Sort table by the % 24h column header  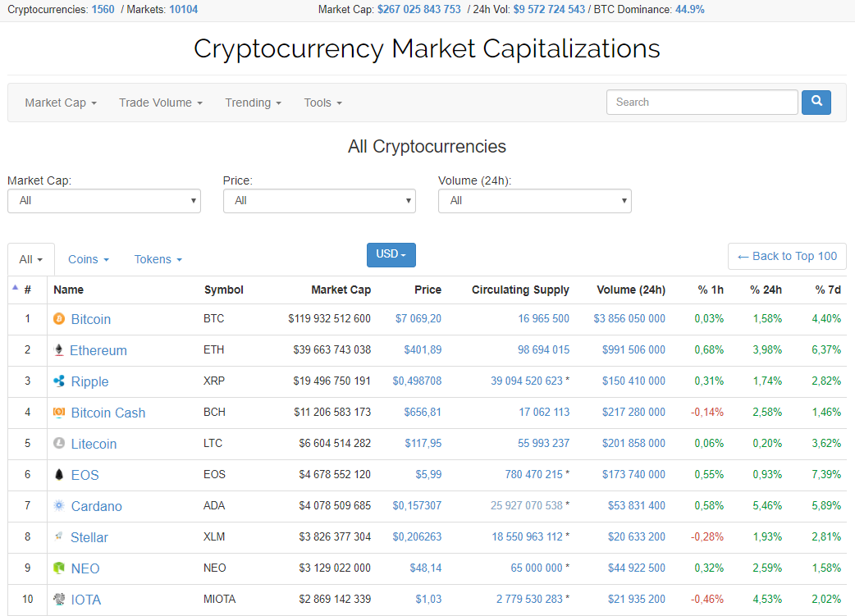coord(766,290)
